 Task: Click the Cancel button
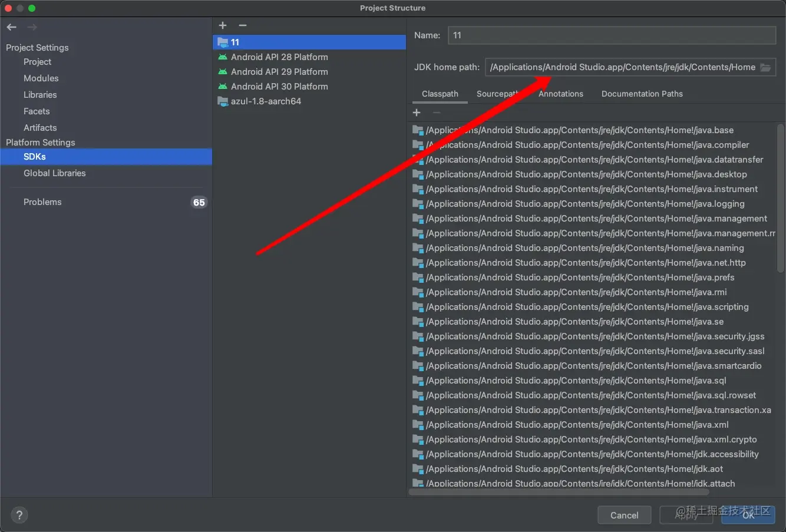[x=625, y=516]
